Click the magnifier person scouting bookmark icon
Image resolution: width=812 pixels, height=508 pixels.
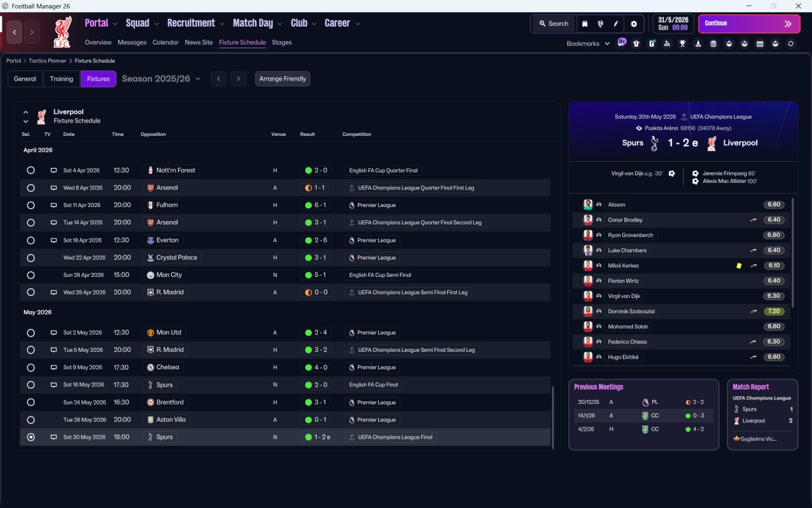click(667, 44)
